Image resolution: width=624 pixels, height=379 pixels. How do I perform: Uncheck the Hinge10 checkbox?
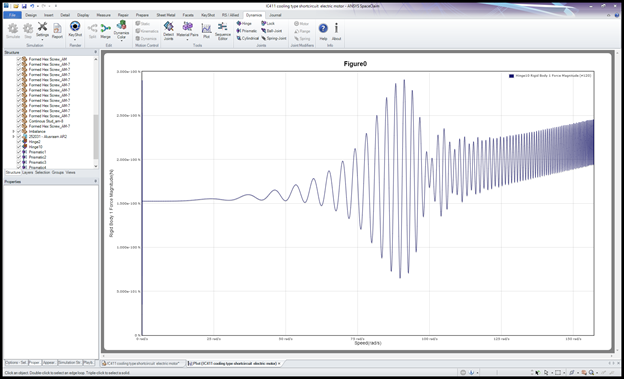[x=19, y=147]
